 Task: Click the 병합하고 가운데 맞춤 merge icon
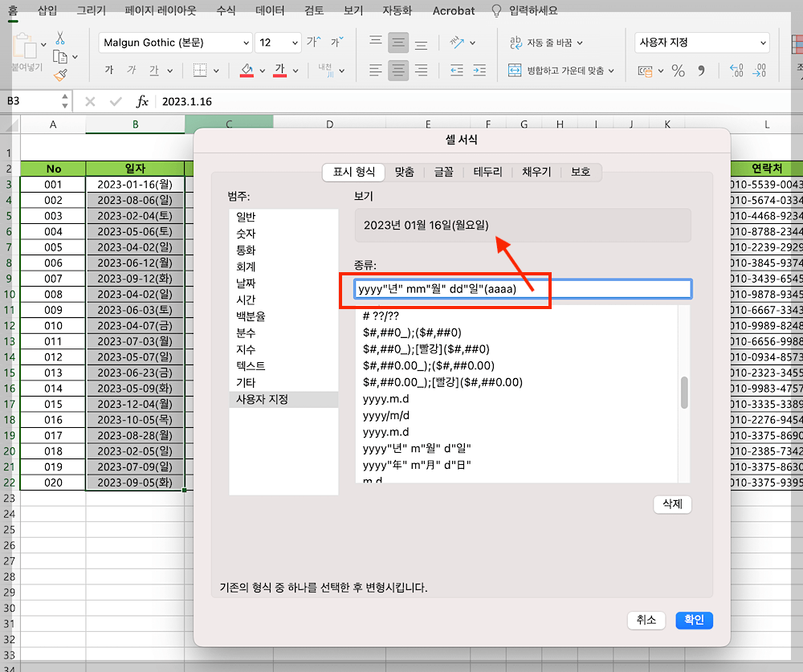pyautogui.click(x=514, y=70)
